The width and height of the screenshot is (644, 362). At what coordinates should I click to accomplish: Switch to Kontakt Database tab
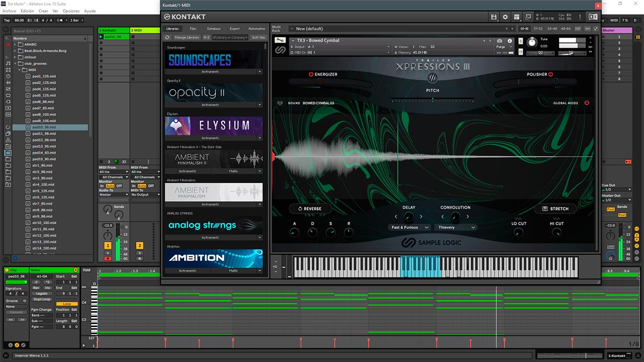[214, 28]
